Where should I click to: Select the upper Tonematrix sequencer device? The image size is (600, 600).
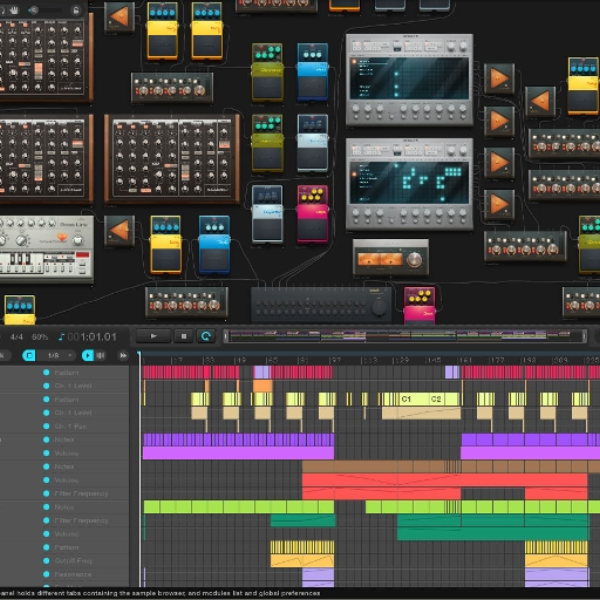point(409,80)
